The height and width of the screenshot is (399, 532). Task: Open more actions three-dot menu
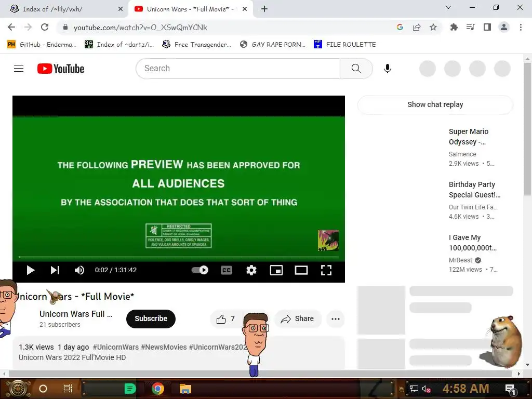pos(336,319)
